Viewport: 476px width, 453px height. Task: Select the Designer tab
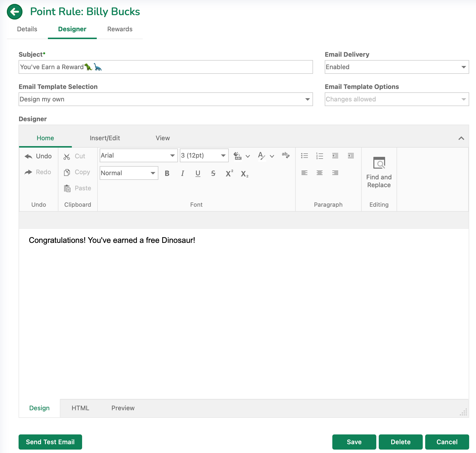[x=72, y=29]
